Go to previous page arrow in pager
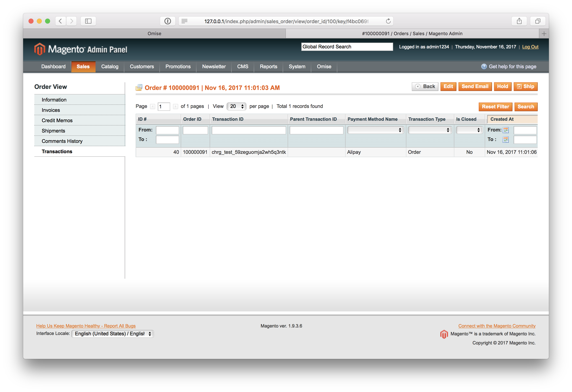Screen dimensions: 572x392 153,106
